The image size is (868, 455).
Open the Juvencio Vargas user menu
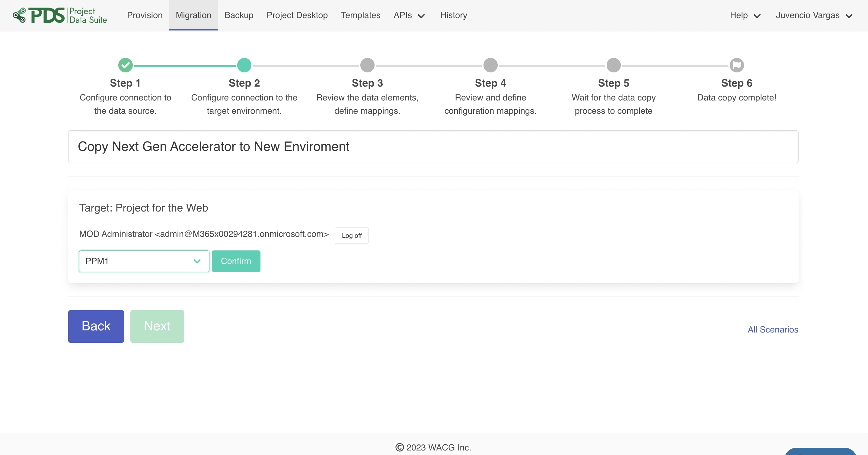tap(814, 15)
